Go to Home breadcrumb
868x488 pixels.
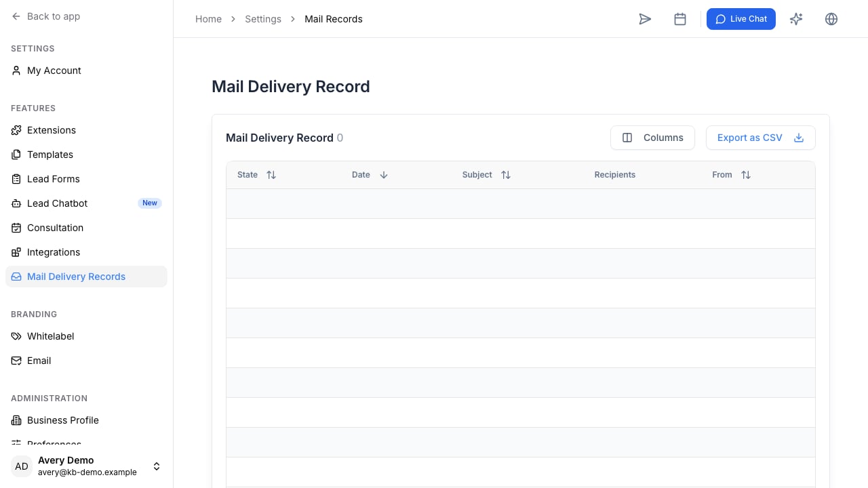208,19
